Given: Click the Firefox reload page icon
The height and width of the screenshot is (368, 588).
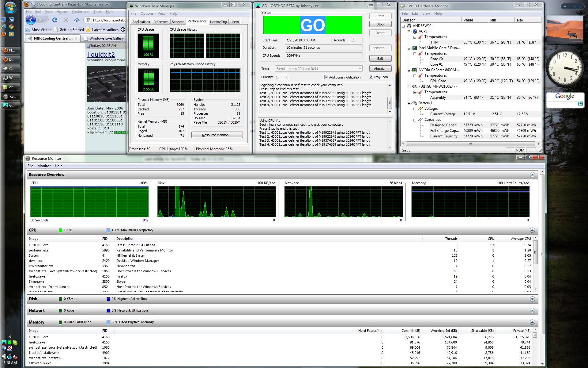Looking at the screenshot, I should click(55, 20).
